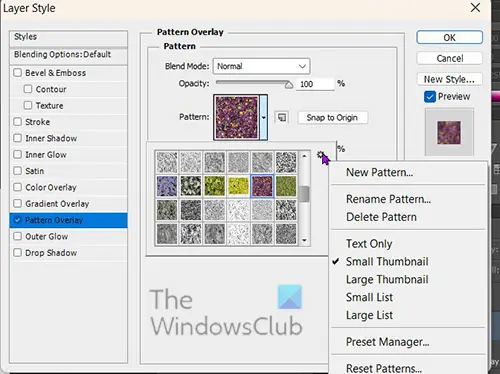Uncheck the Pattern Overlay checkbox
This screenshot has width=500, height=374.
coord(17,220)
